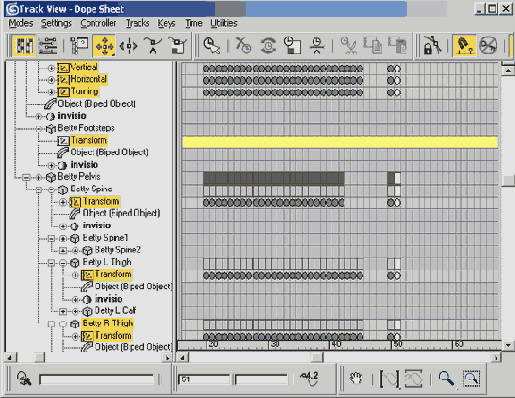Select Betty Footsteps in the hierarchy
The width and height of the screenshot is (515, 398).
tap(86, 128)
